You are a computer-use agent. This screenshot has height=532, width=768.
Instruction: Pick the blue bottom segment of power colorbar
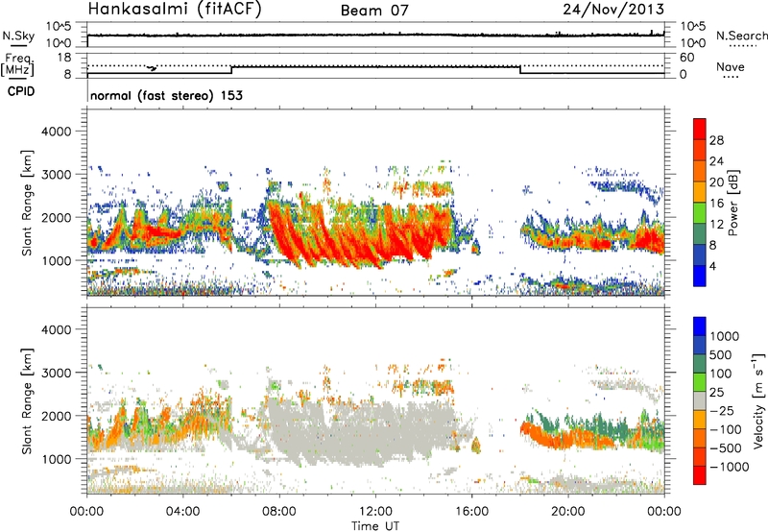click(700, 276)
